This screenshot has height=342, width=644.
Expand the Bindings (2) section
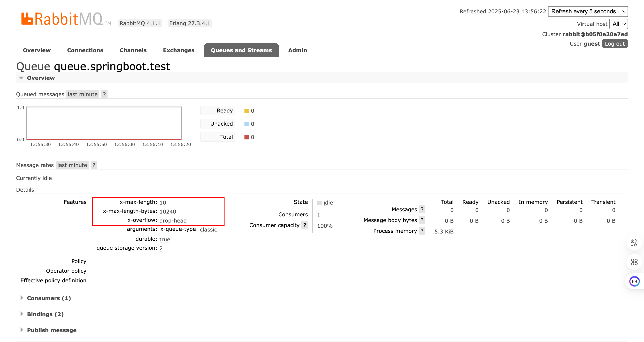[x=45, y=314]
